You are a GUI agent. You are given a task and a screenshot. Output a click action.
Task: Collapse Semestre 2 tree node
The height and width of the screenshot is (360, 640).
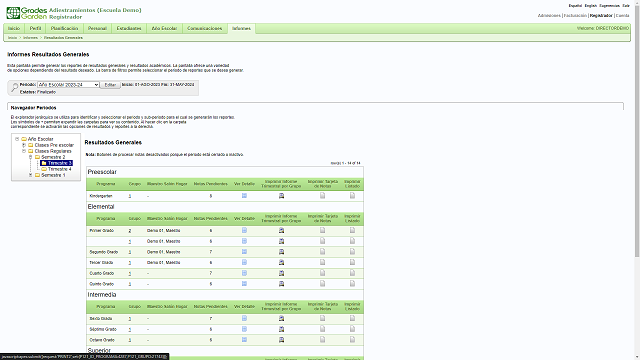[30, 157]
